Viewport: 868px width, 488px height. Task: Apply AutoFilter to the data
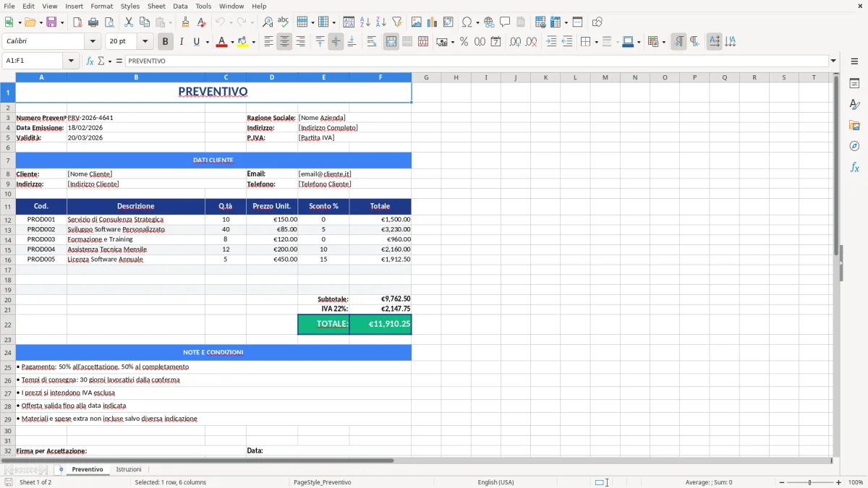(396, 22)
